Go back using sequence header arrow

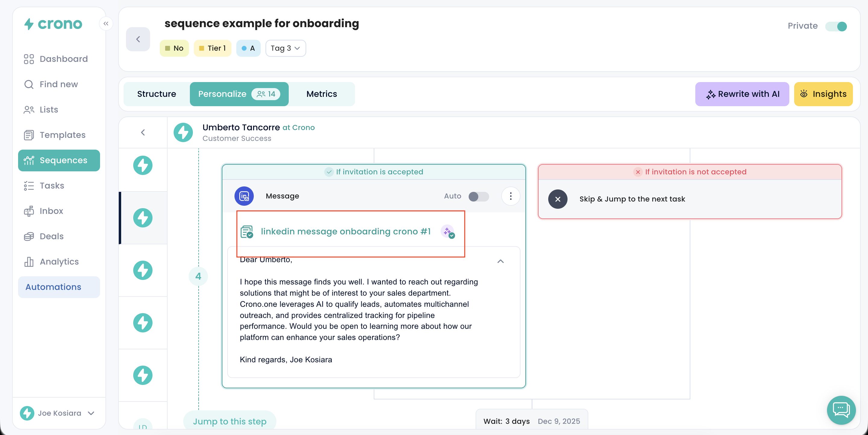click(x=138, y=39)
